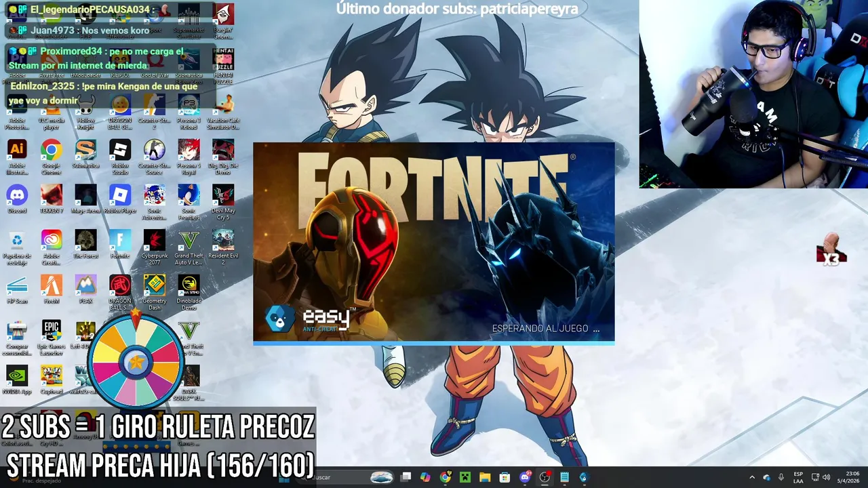Launch Discord from the desktop
This screenshot has width=868, height=488.
pos(17,199)
